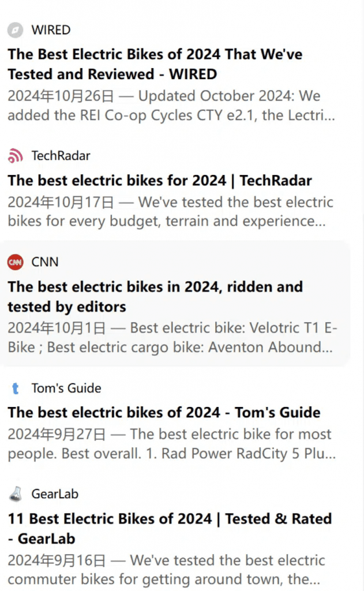
Task: Click the red CNN logo icon
Action: pyautogui.click(x=15, y=262)
